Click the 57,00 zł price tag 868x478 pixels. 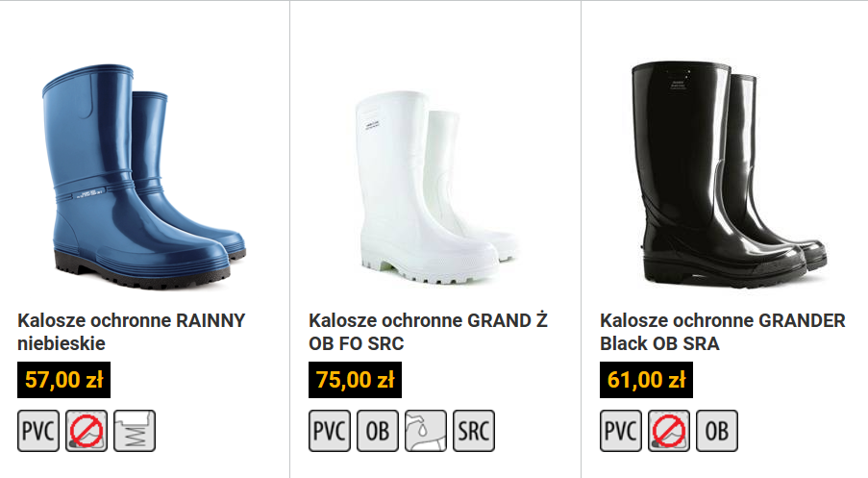pos(63,380)
